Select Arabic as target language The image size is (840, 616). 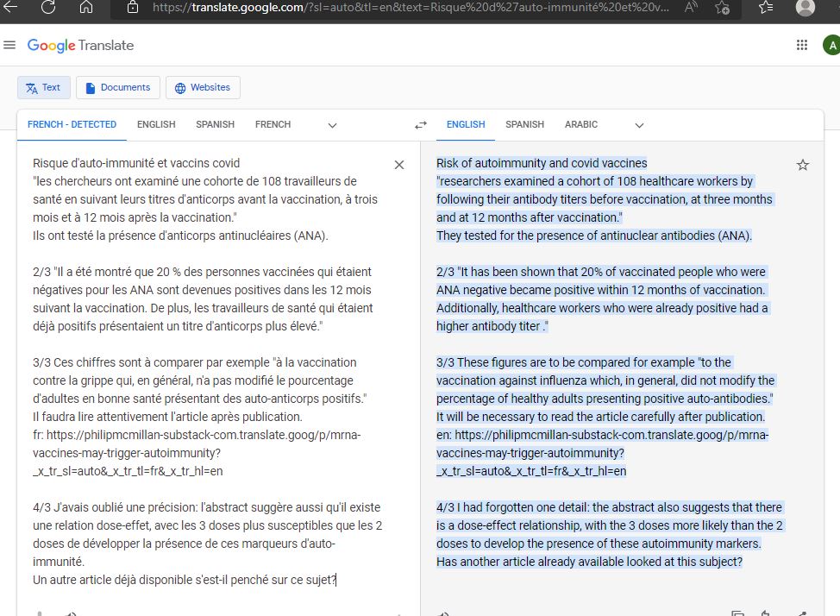(580, 124)
